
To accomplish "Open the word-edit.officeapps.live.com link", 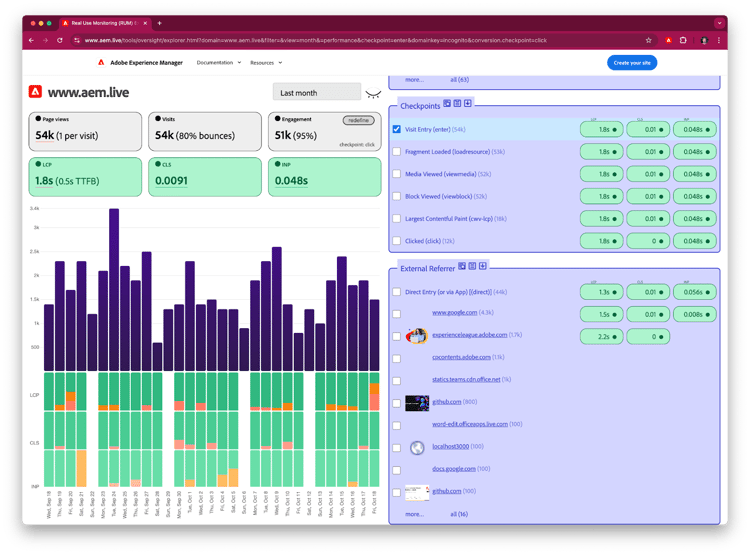I will pyautogui.click(x=470, y=424).
